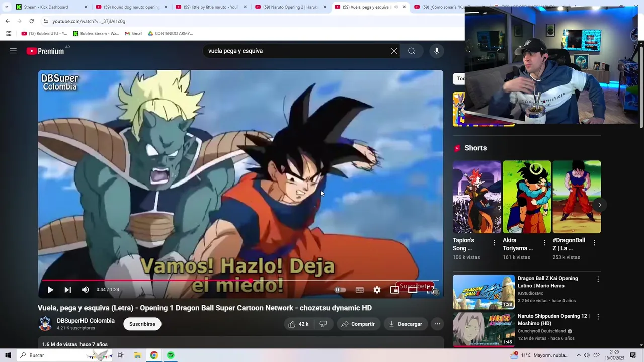This screenshot has width=644, height=362.
Task: Switch to the little by little naruto tab
Action: pos(210,7)
